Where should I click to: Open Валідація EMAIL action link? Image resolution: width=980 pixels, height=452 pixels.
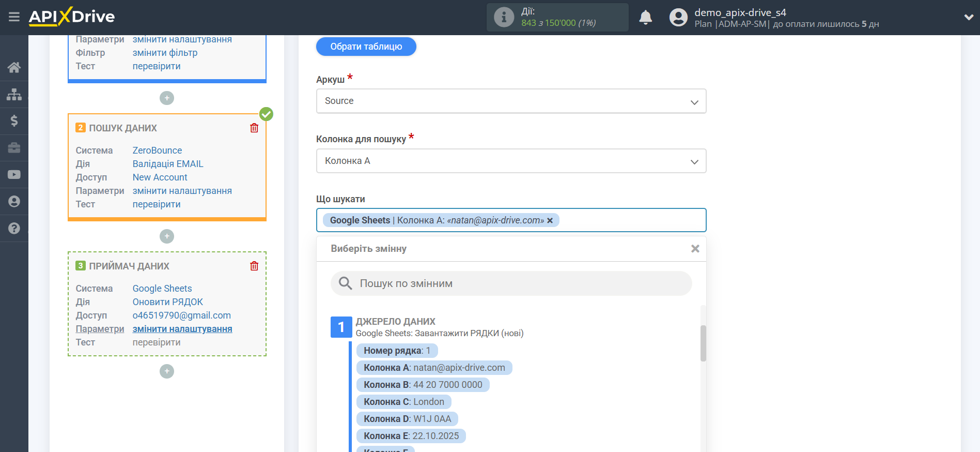coord(168,164)
